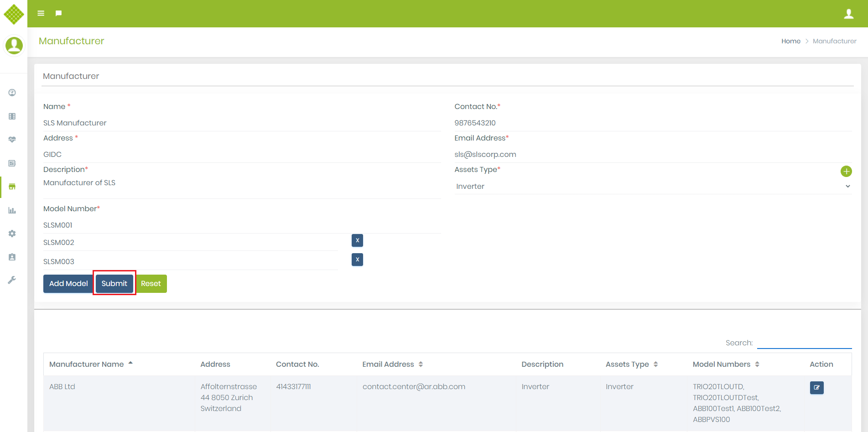Open the Assets Type Inverter dropdown
This screenshot has width=868, height=432.
[653, 186]
